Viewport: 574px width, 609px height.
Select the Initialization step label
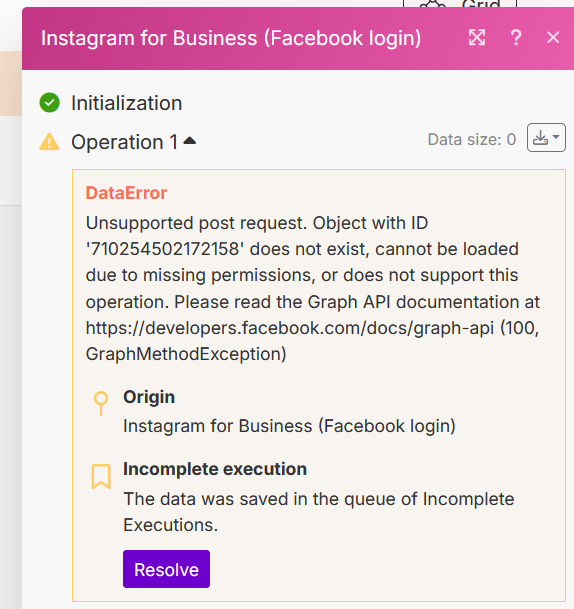(x=127, y=103)
